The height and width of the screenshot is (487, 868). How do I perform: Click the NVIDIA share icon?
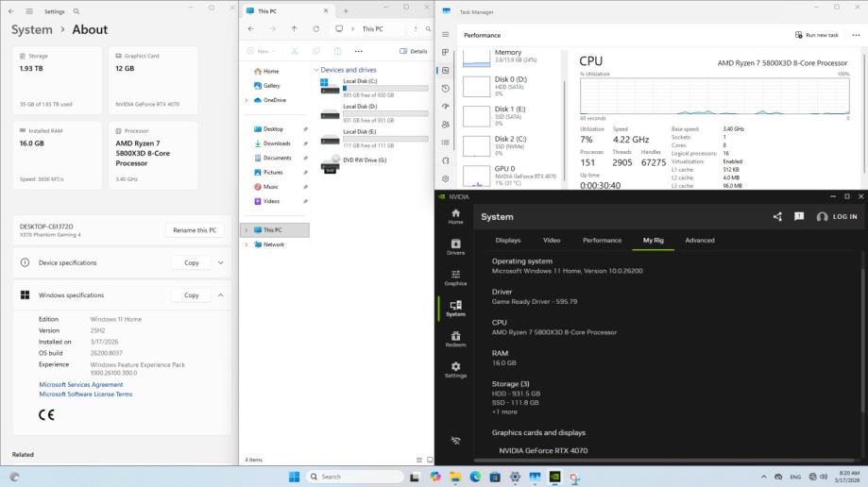tap(777, 217)
